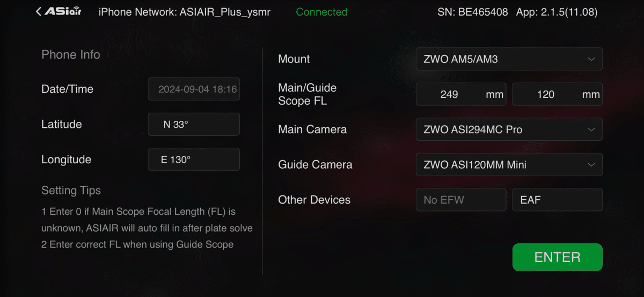Click the green ENTER button
644x297 pixels.
tap(558, 257)
